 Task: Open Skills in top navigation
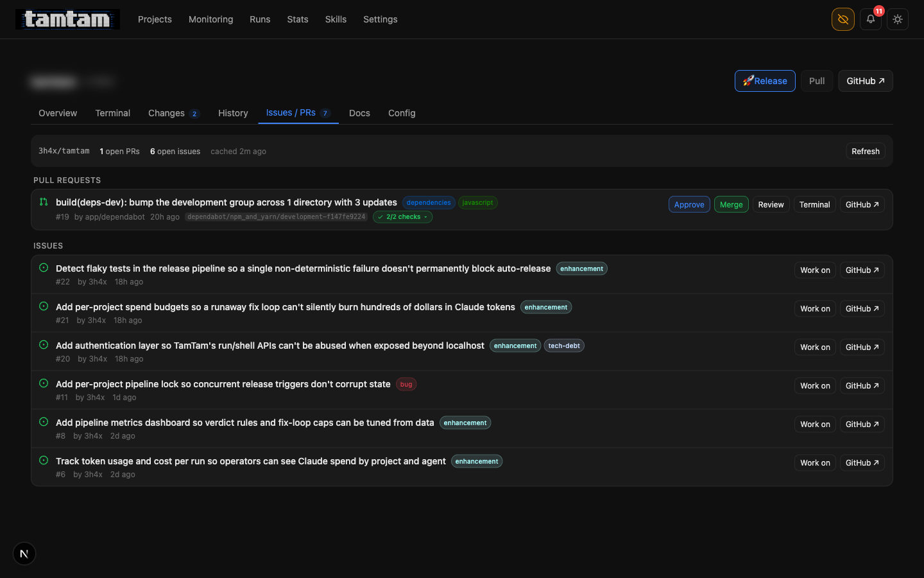(x=336, y=19)
